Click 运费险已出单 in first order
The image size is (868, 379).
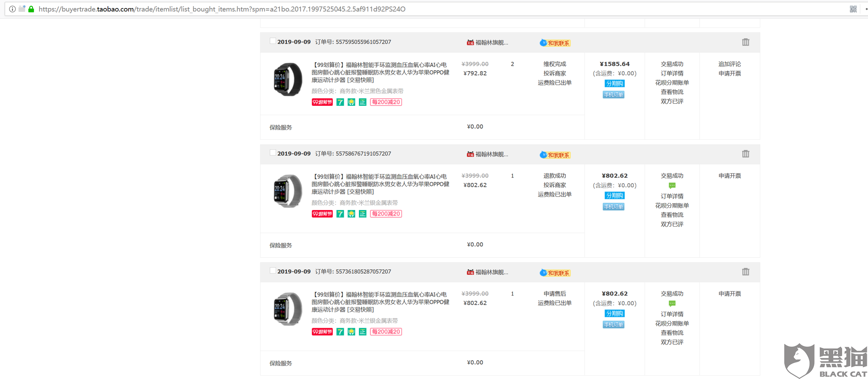tap(555, 83)
